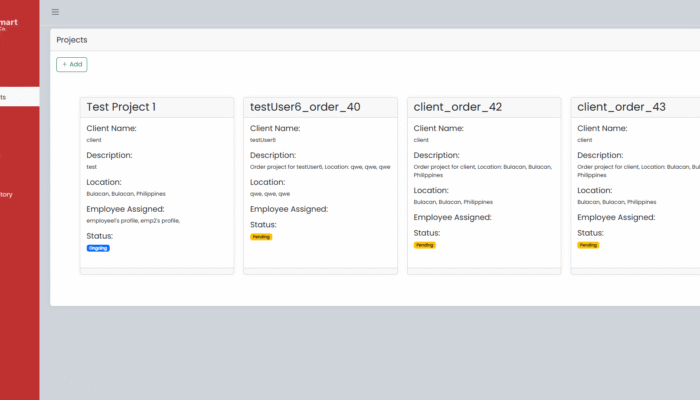This screenshot has height=400, width=700.
Task: Select Test Project 1 location 'Bulacan, Bulacan, Philippines'
Action: coord(126,194)
